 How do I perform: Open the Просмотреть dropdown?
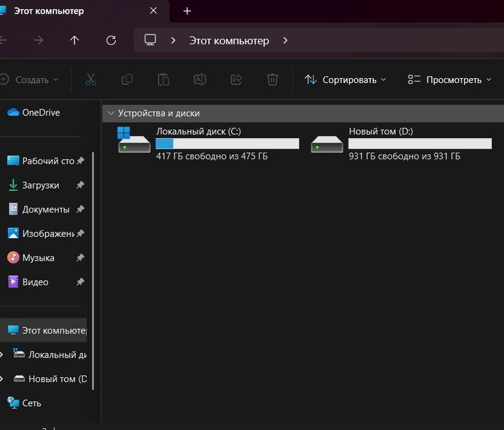pos(450,79)
